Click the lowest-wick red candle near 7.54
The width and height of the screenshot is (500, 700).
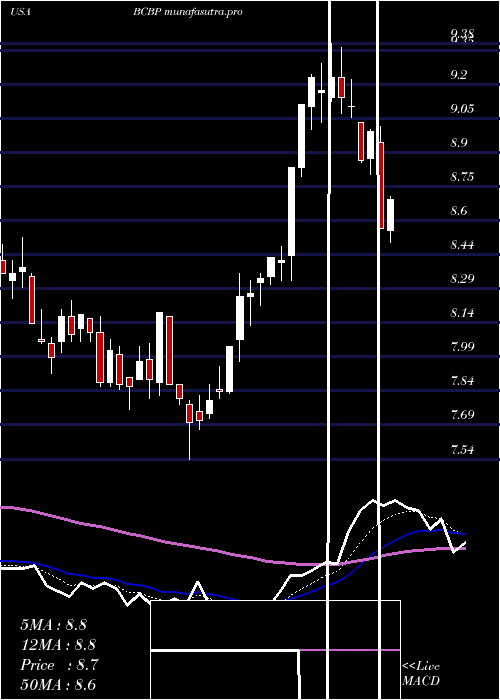tap(189, 413)
